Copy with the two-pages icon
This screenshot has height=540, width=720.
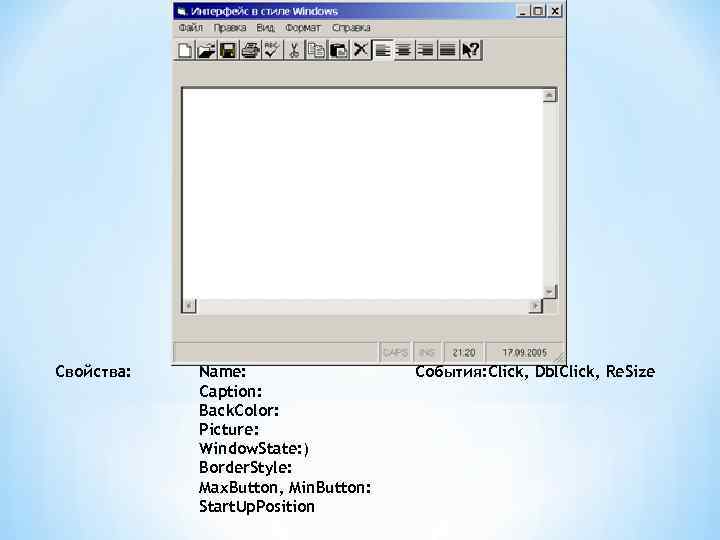point(316,50)
